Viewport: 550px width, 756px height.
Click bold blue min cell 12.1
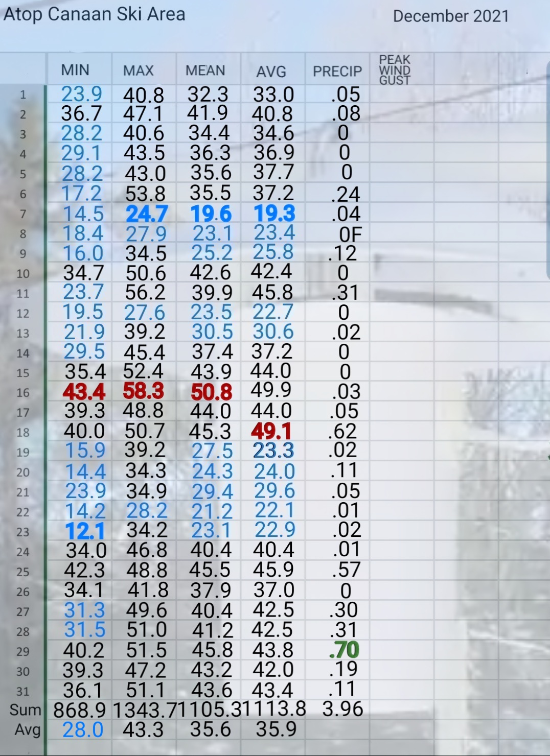[85, 532]
